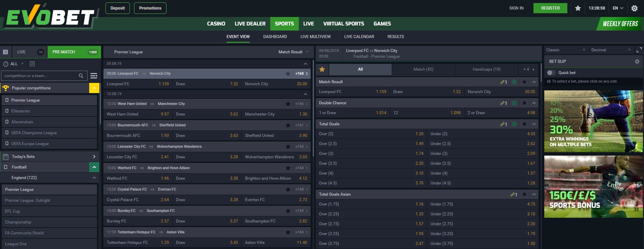Favorite Burnley FC vs Southampton FC match
This screenshot has height=249, width=644.
coord(288,211)
